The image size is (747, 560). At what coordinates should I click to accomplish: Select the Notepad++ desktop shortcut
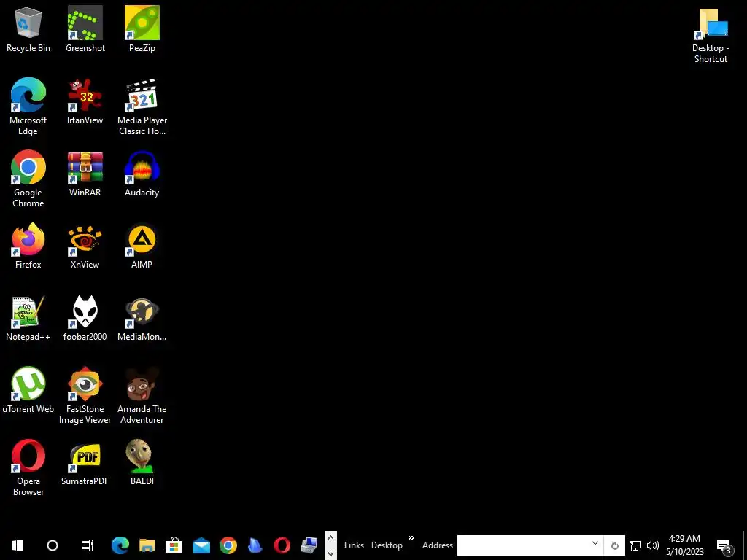click(28, 319)
